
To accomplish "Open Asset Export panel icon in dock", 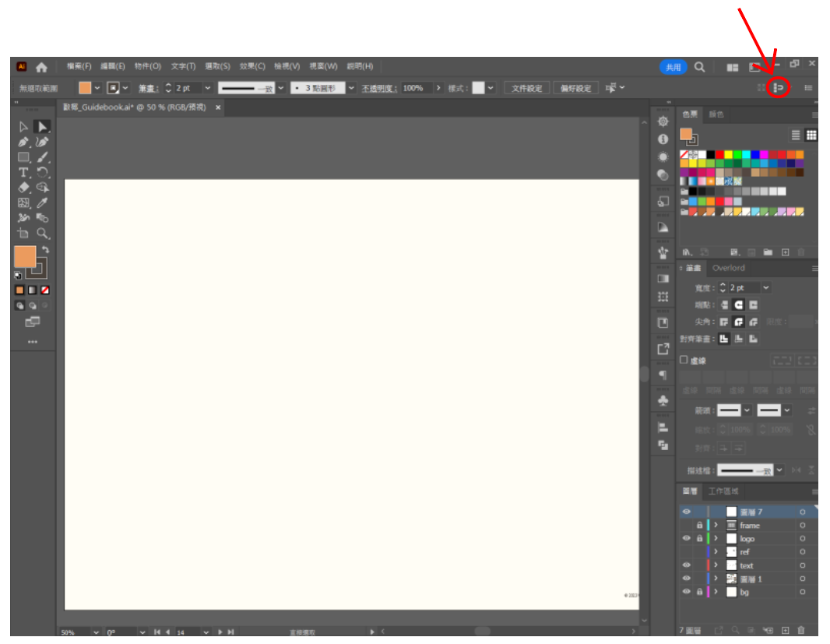I will [x=663, y=349].
